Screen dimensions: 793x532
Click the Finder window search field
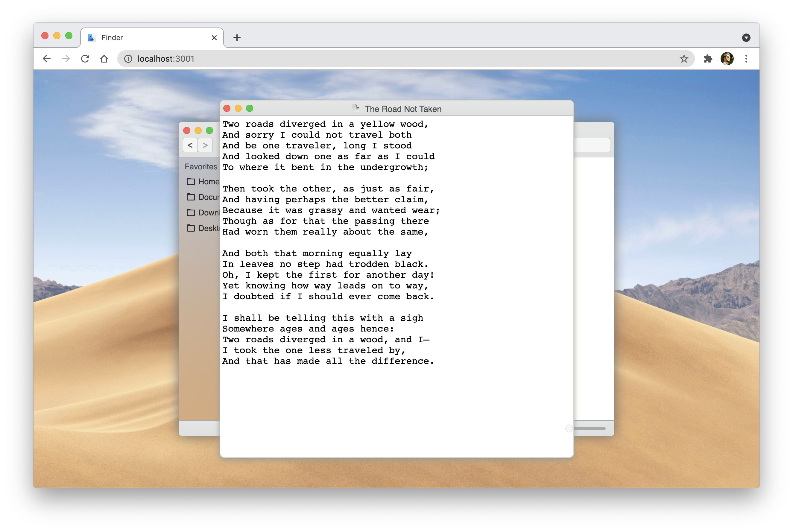click(592, 145)
